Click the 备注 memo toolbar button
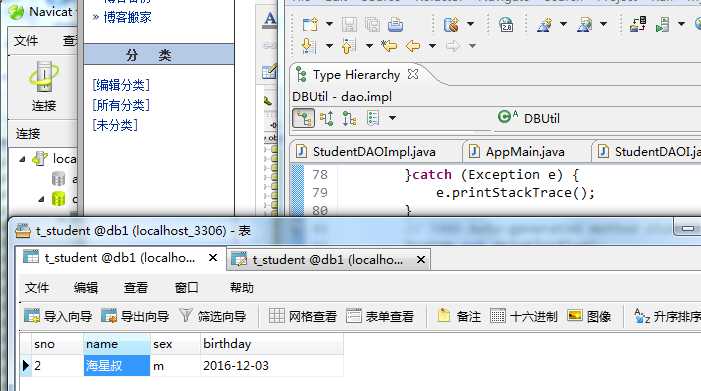Image resolution: width=701 pixels, height=391 pixels. (459, 316)
